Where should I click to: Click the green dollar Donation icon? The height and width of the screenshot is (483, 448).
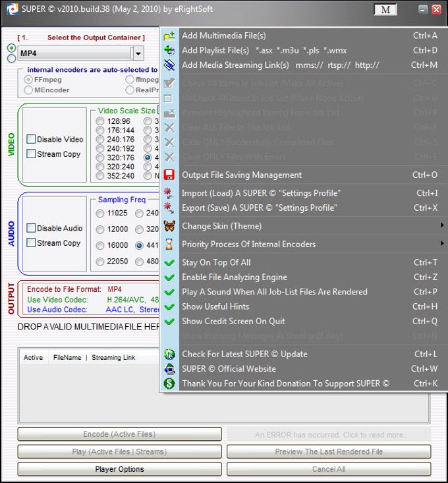pos(169,384)
